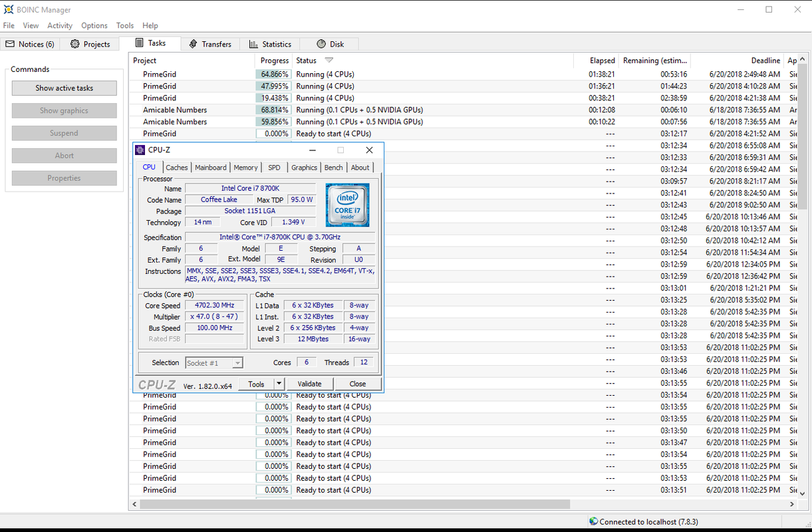
Task: Click the Disk tab pie icon
Action: [x=321, y=44]
